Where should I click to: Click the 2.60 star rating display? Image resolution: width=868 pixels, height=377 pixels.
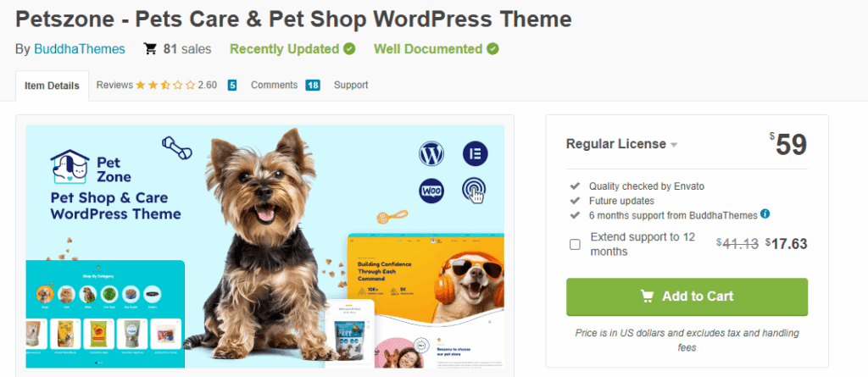[176, 86]
